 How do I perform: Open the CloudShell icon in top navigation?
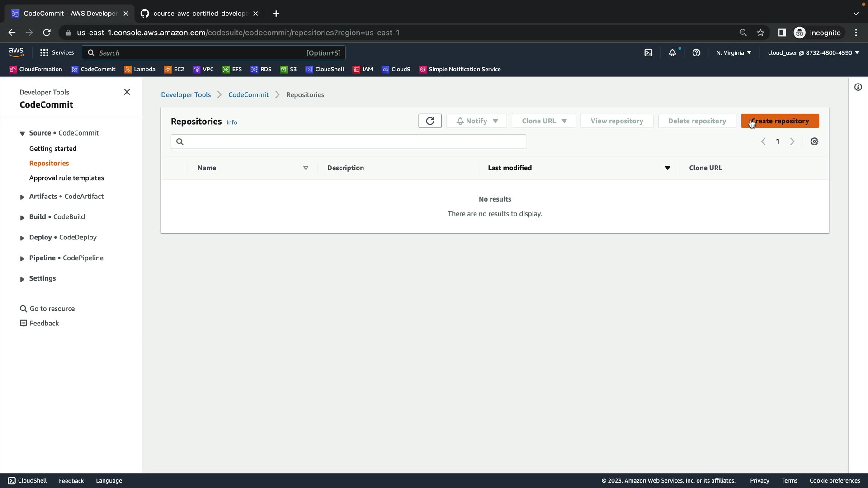point(648,53)
